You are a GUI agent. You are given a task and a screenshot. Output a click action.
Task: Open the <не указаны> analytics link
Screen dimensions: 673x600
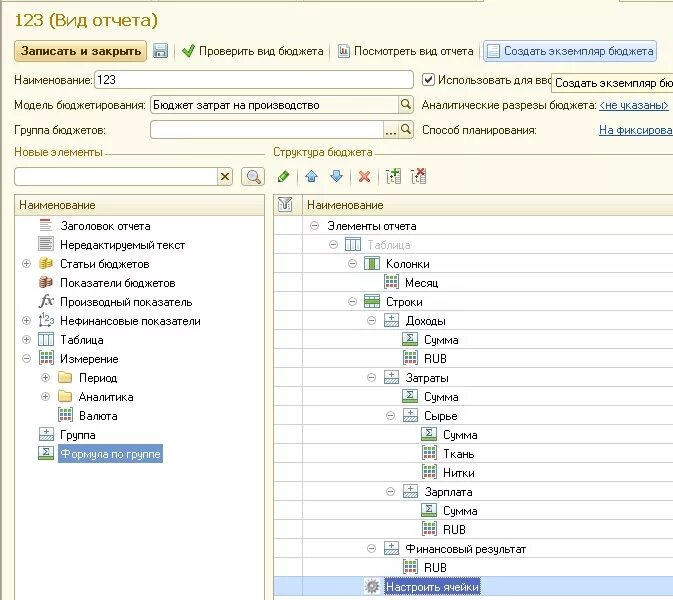(x=634, y=105)
